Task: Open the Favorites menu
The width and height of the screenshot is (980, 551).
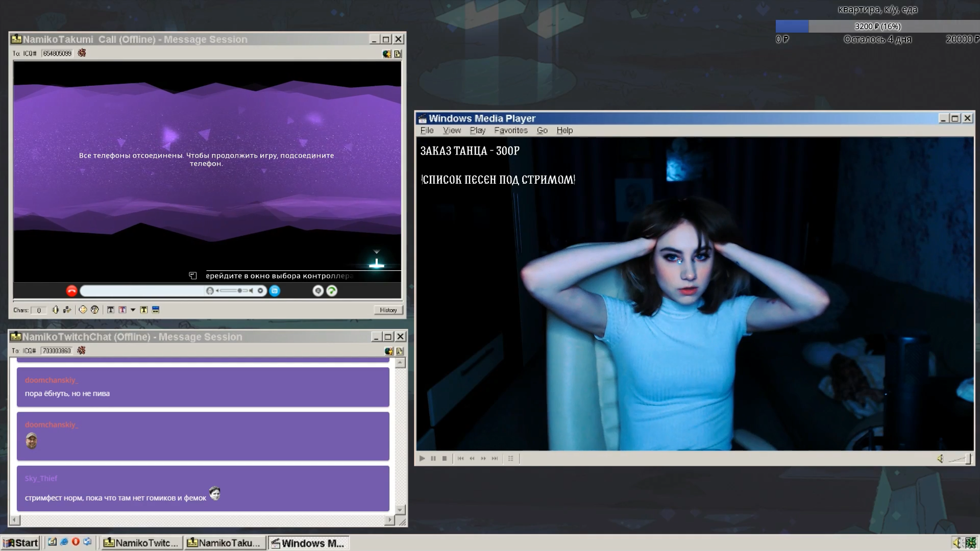Action: (510, 131)
